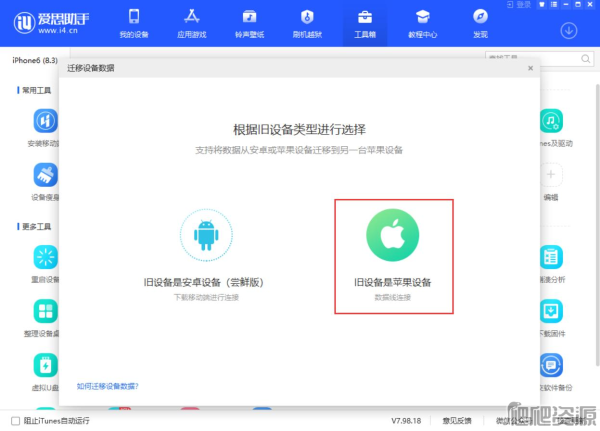Open the 设备瘦身 cleaner icon
The width and height of the screenshot is (600, 431).
click(46, 175)
